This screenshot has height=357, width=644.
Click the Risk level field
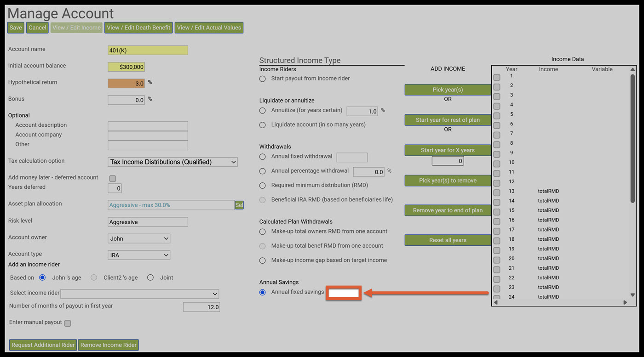[x=148, y=222]
